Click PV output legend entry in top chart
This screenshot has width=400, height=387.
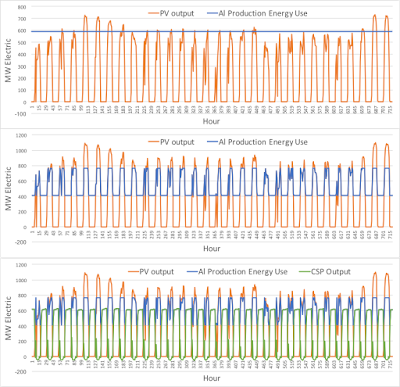coord(171,14)
